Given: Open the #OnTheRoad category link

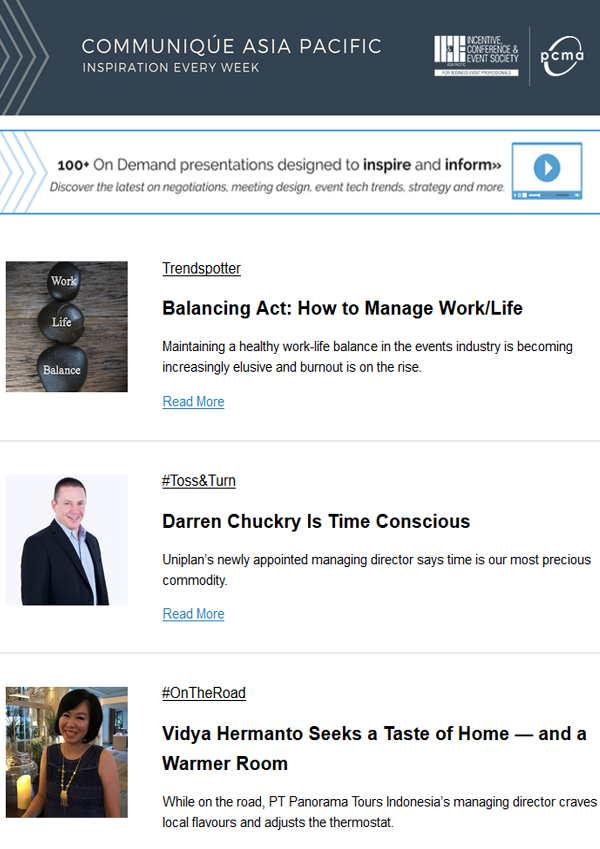Looking at the screenshot, I should (x=204, y=693).
